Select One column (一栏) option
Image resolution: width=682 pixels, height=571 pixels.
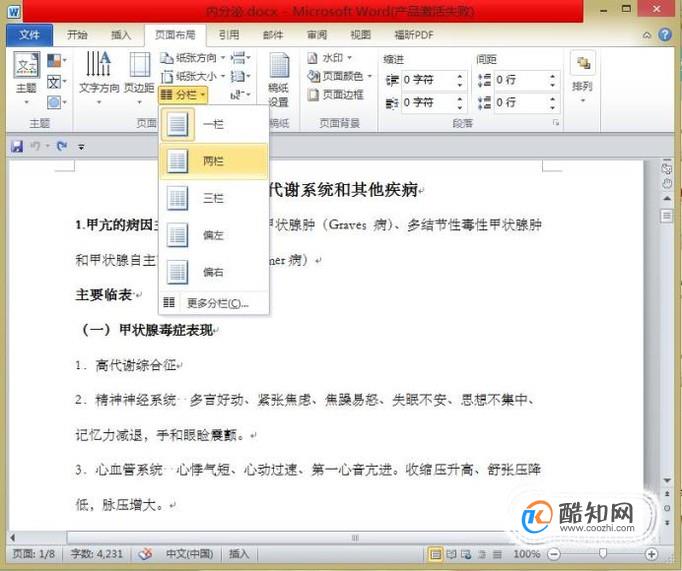coord(214,124)
